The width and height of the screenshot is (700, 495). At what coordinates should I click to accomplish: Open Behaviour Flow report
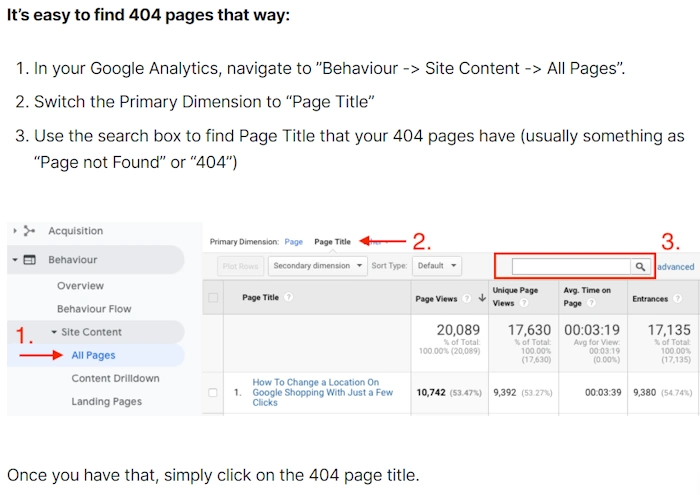click(94, 309)
